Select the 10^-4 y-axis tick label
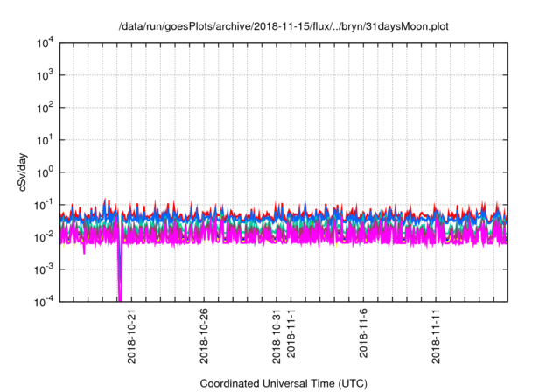 click(x=42, y=301)
